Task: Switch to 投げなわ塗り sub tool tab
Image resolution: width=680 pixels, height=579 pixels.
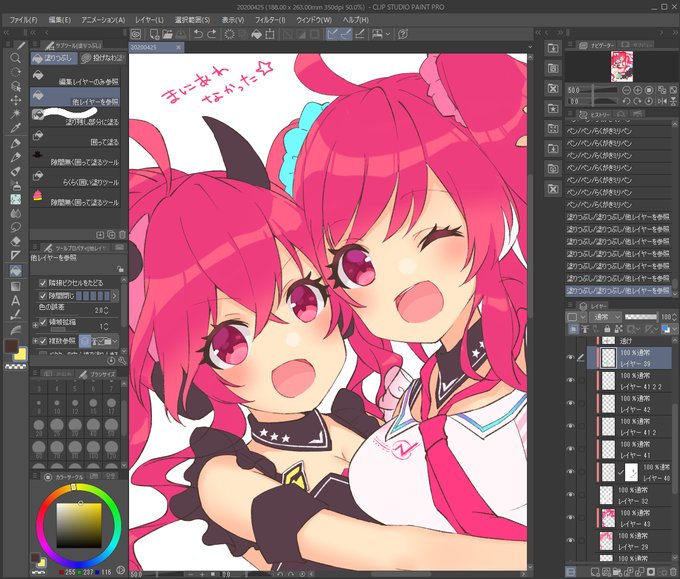Action: [x=102, y=58]
